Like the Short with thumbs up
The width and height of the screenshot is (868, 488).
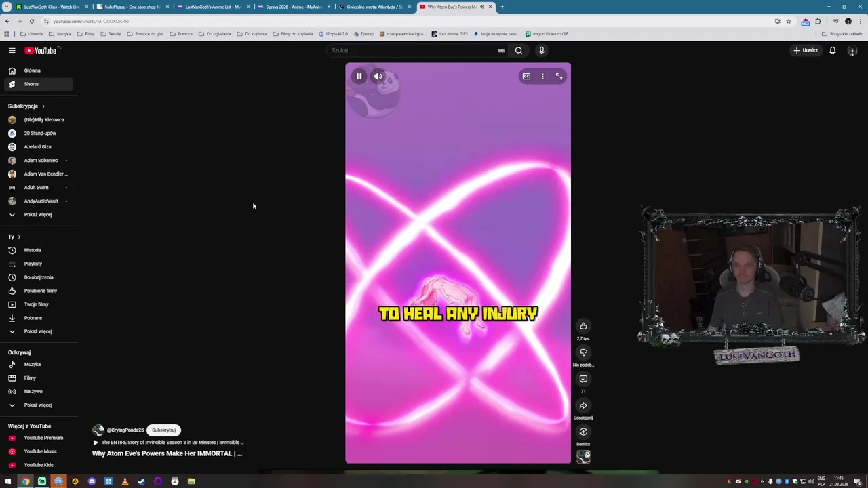coord(583,326)
